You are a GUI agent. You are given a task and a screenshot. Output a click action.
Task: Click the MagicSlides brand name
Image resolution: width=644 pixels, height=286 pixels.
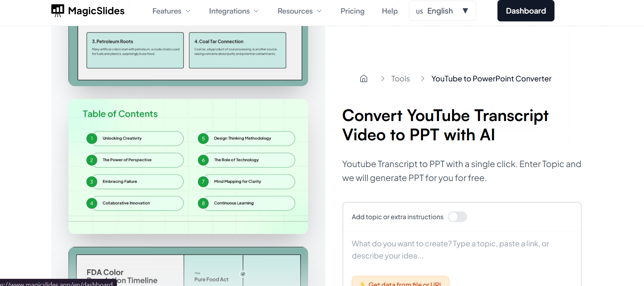pos(96,11)
